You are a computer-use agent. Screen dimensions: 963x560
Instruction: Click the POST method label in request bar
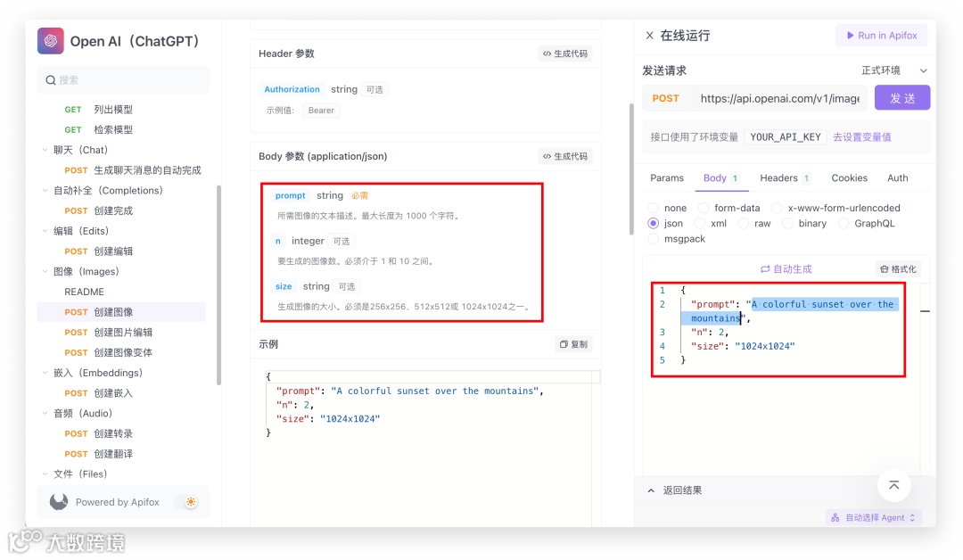pyautogui.click(x=666, y=98)
